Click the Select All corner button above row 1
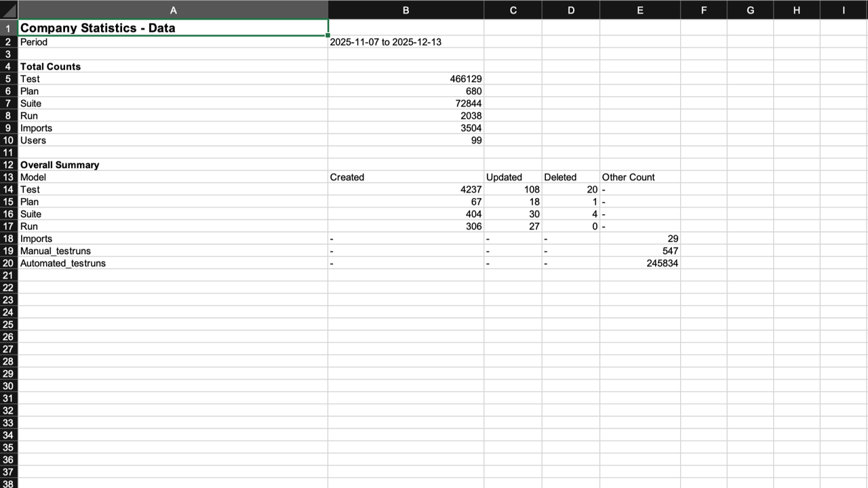This screenshot has height=488, width=868. click(x=7, y=10)
